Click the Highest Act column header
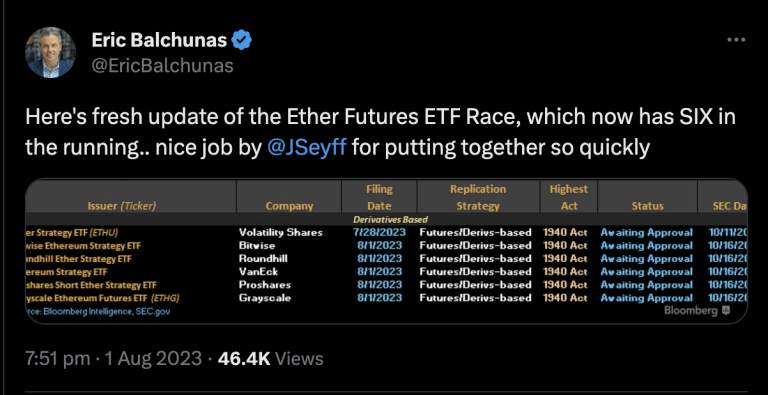The height and width of the screenshot is (395, 768). point(569,198)
